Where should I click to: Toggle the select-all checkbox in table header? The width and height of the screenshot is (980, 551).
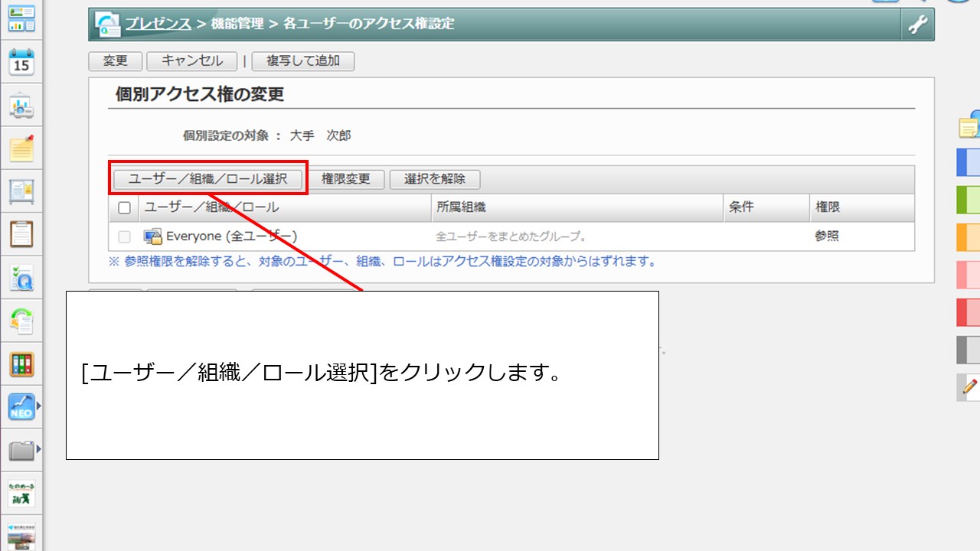point(124,207)
